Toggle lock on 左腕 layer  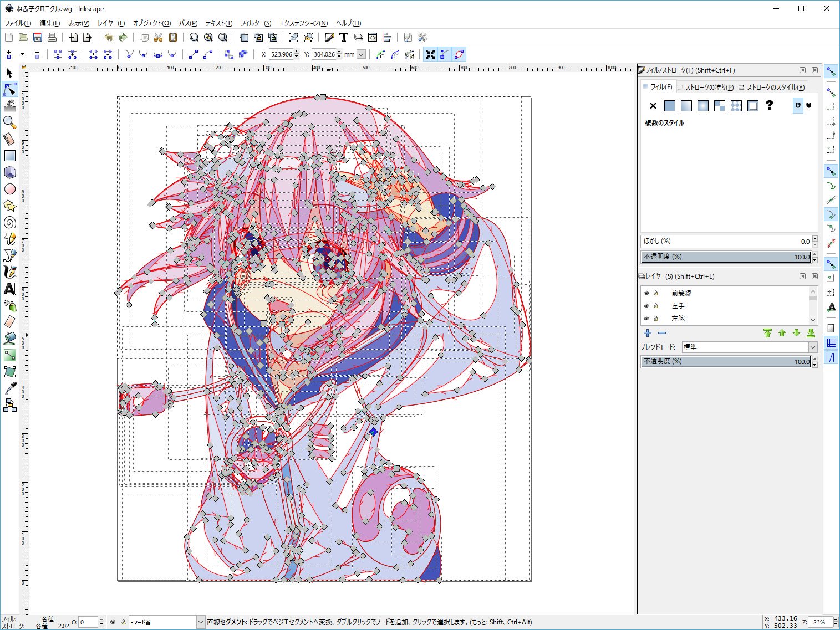point(656,319)
